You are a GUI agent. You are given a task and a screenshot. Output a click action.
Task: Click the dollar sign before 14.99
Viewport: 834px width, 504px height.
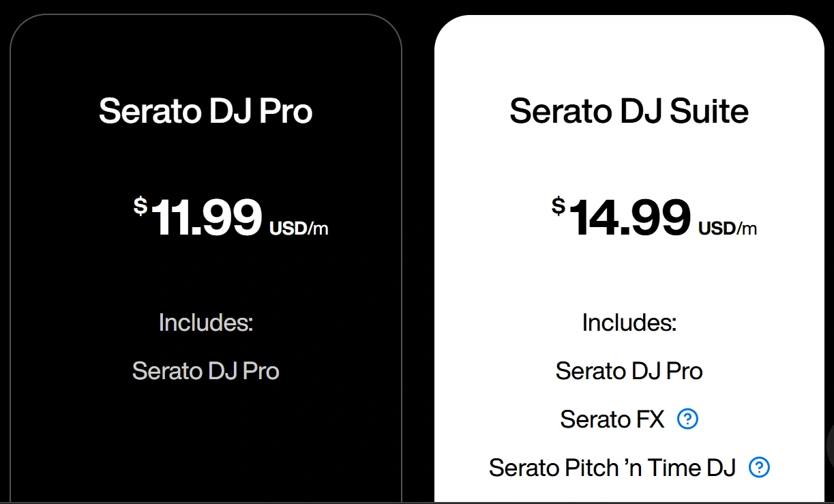(x=559, y=205)
